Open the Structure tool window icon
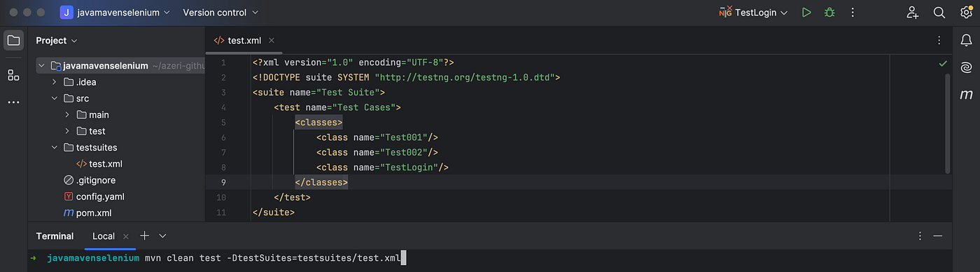The width and height of the screenshot is (980, 272). click(x=13, y=75)
